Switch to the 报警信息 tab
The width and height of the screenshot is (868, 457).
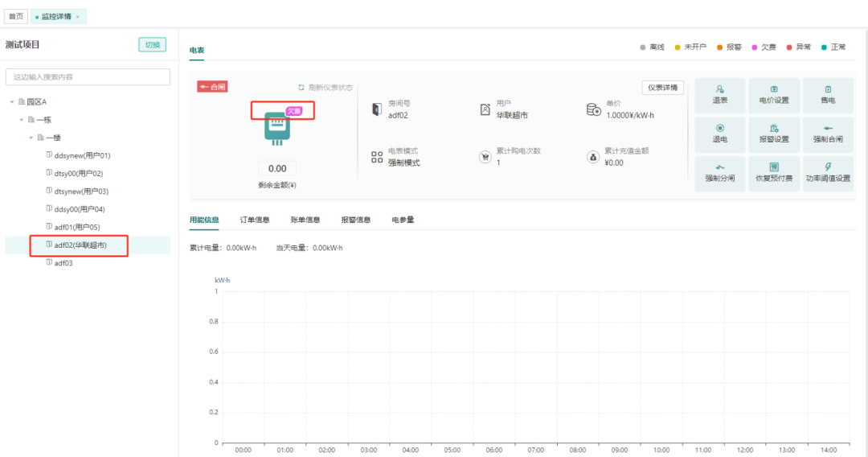coord(355,220)
